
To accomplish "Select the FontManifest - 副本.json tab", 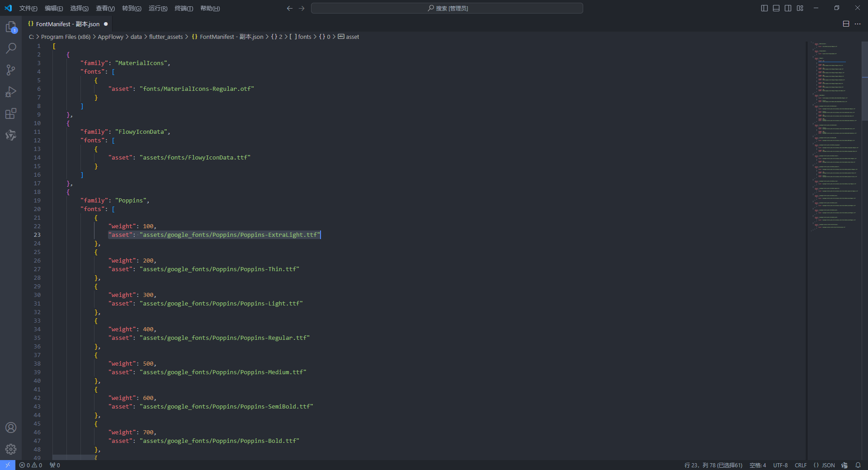I will click(x=67, y=24).
